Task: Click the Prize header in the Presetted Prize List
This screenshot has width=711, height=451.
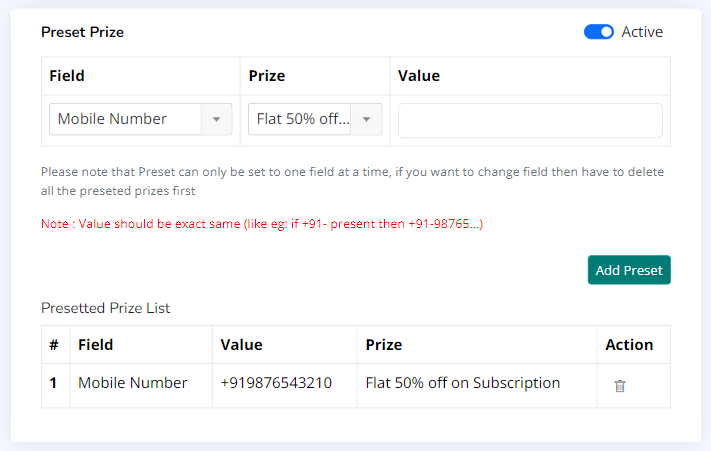Action: coord(384,345)
